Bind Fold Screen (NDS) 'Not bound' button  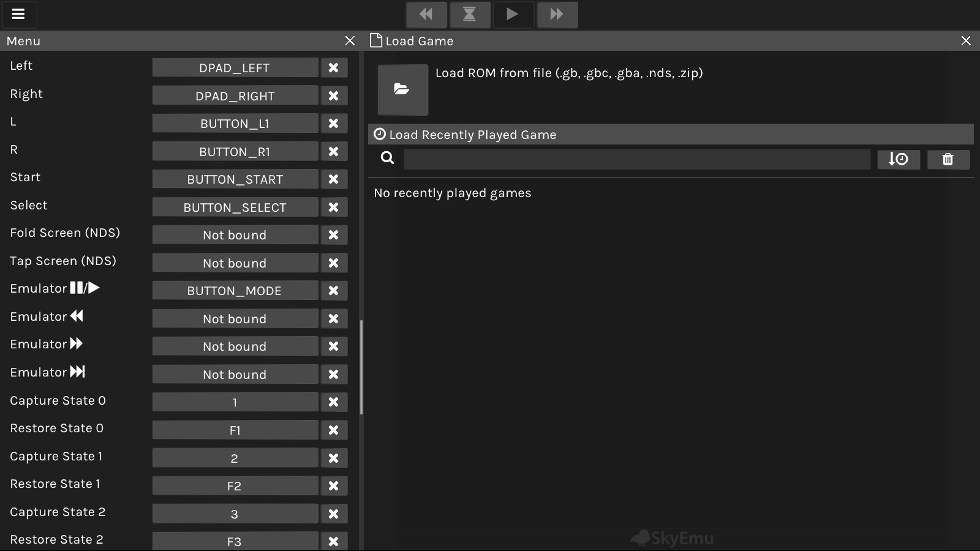tap(235, 235)
